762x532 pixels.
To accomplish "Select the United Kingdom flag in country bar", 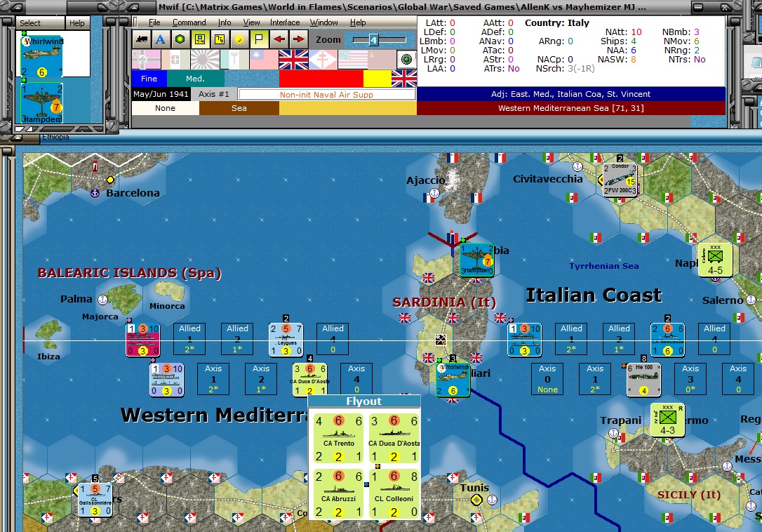I will [x=293, y=60].
